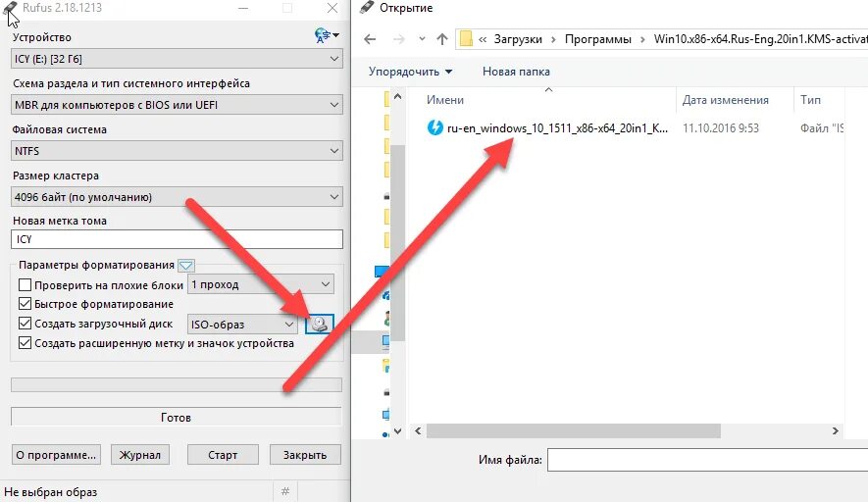
Task: Click the 'О программе...' button
Action: 56,455
